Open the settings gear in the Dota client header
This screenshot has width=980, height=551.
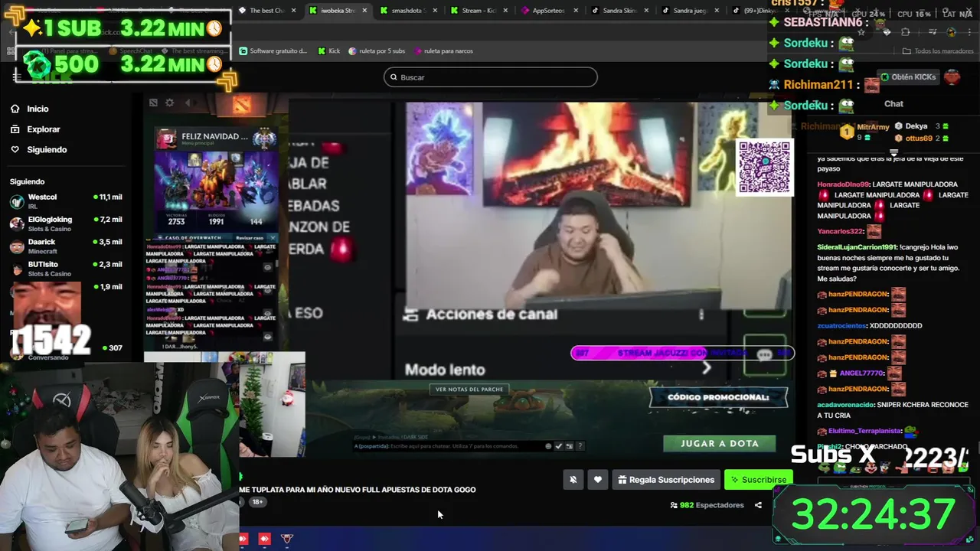coord(169,103)
